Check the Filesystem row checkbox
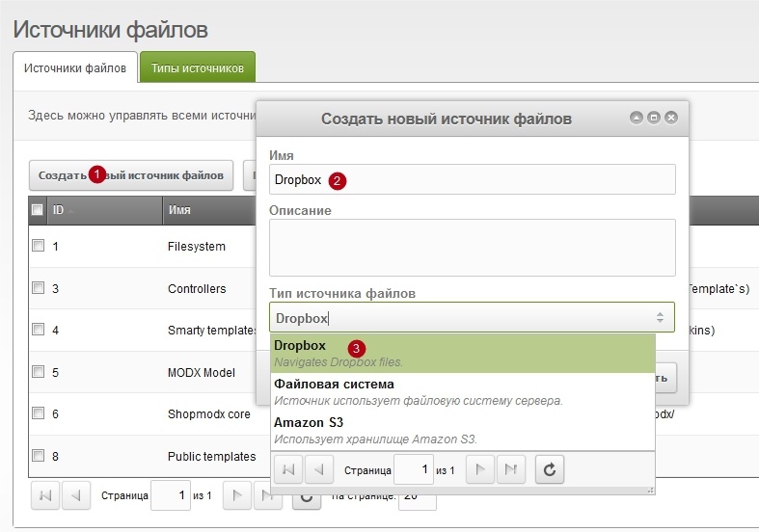This screenshot has width=759, height=532. [38, 245]
